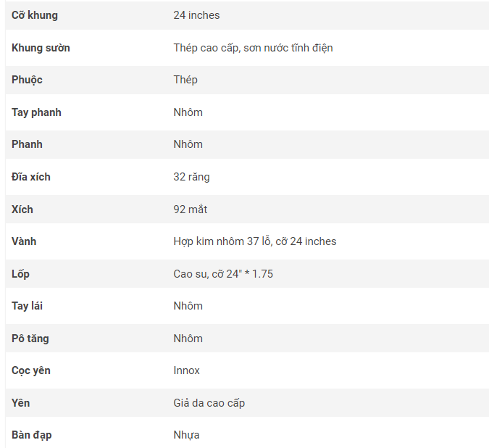The height and width of the screenshot is (448, 489).
Task: Select the "Innox" seat post value
Action: click(x=186, y=370)
